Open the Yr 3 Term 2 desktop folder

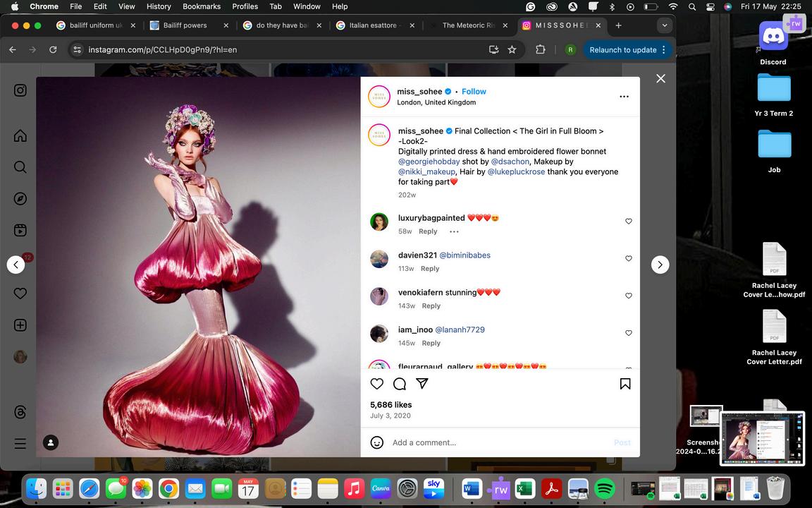(774, 95)
